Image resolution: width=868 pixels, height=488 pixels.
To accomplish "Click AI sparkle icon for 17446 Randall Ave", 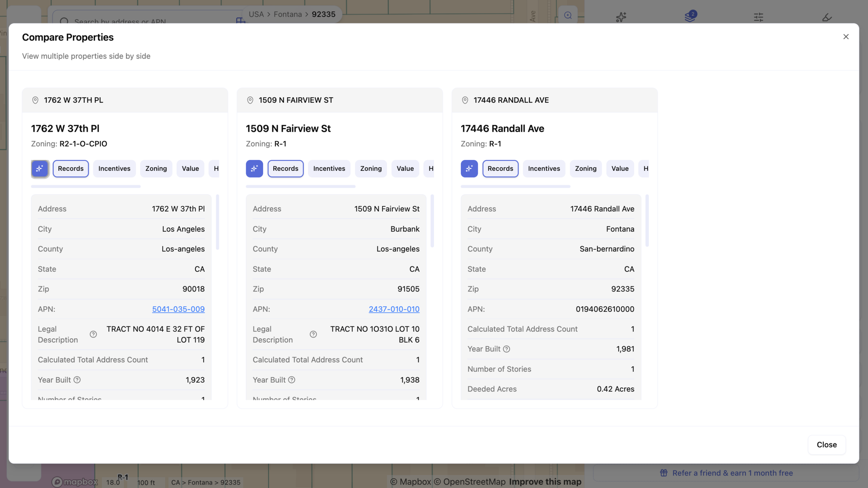I will (469, 168).
